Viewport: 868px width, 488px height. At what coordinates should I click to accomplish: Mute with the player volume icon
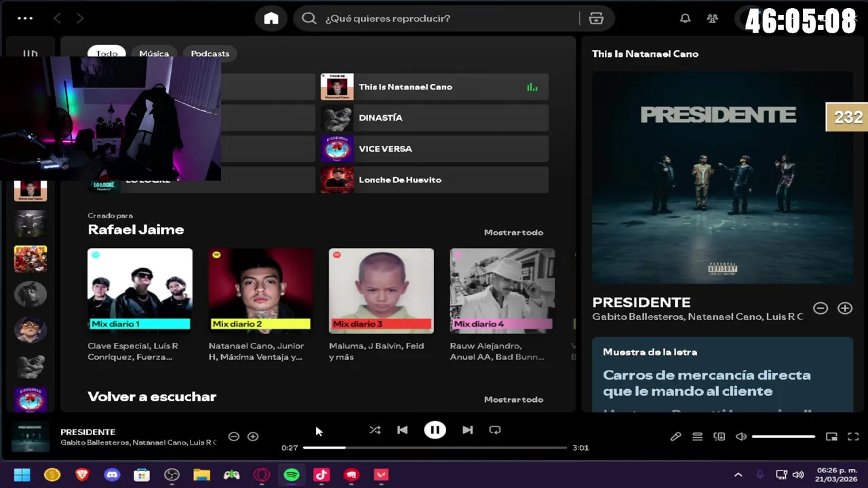(741, 436)
